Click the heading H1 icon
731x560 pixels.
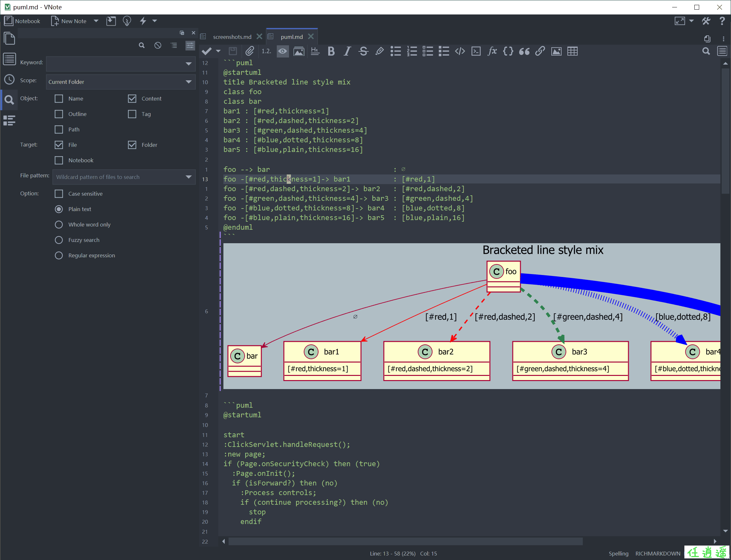tap(315, 51)
